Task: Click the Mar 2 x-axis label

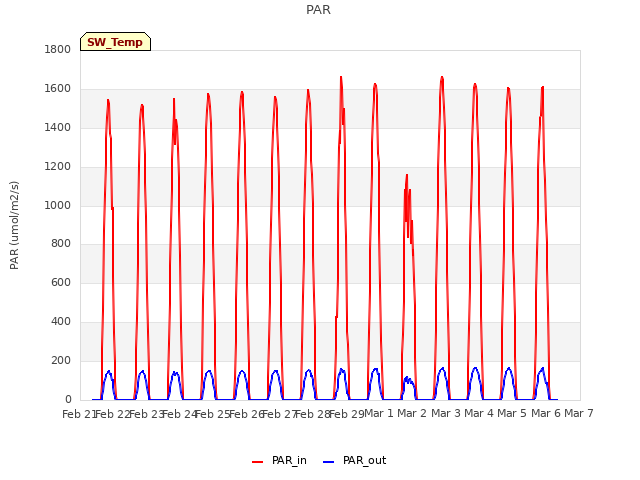Action: 412,413
